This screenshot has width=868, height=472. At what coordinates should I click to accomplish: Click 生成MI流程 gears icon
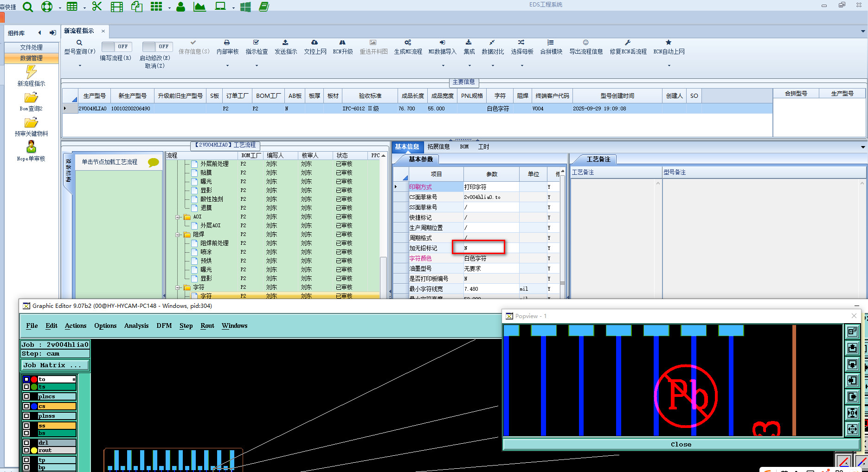(x=407, y=42)
